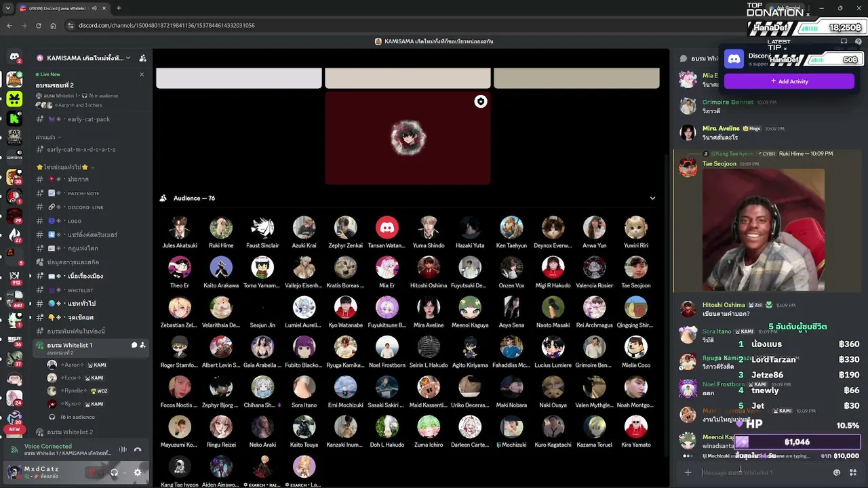Expand the แชททั่วไป channel threads

30,304
